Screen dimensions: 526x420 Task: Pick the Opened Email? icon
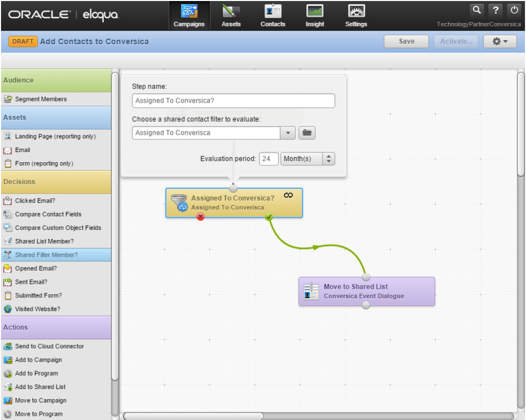point(8,268)
